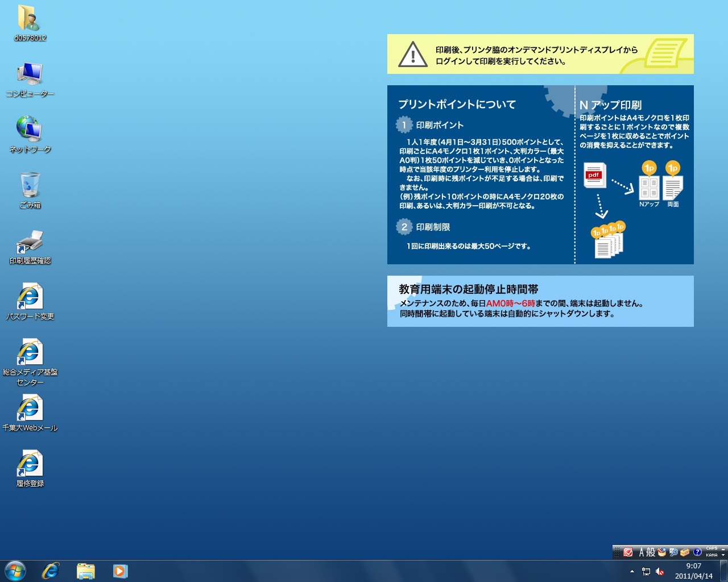
Task: Click the Windows Start button
Action: [x=15, y=571]
